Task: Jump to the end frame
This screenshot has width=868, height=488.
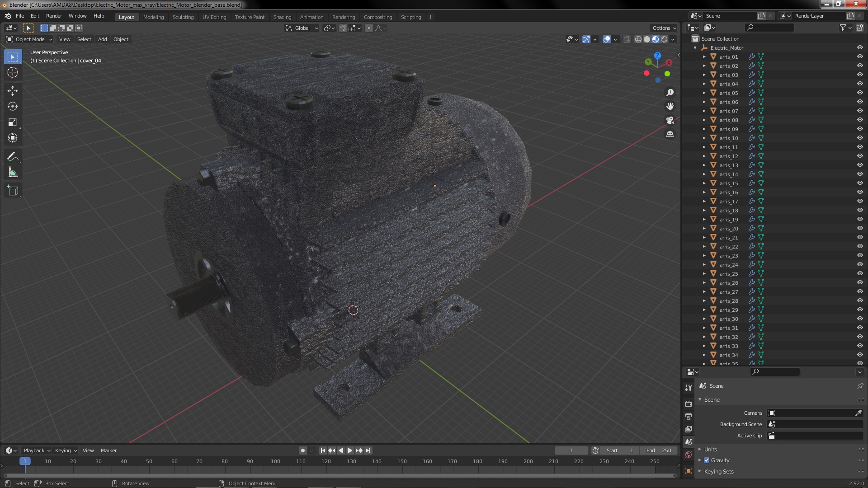Action: pos(368,450)
